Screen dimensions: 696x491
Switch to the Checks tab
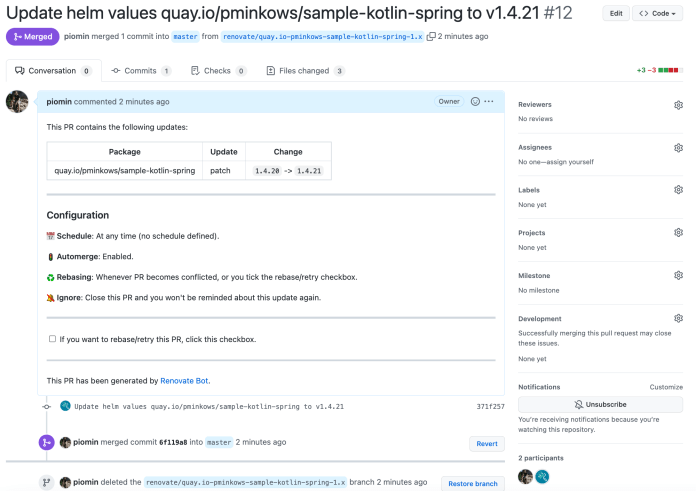click(218, 71)
